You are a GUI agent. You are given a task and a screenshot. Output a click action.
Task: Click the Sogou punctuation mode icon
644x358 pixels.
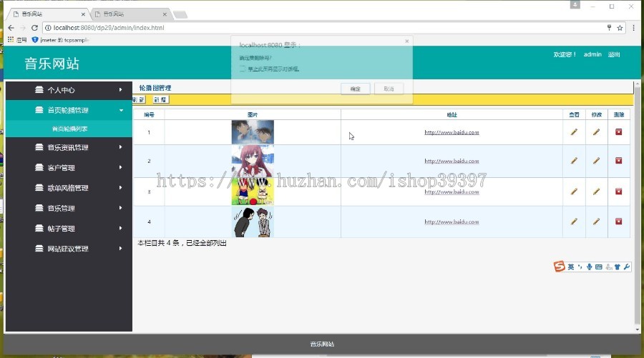(x=580, y=267)
